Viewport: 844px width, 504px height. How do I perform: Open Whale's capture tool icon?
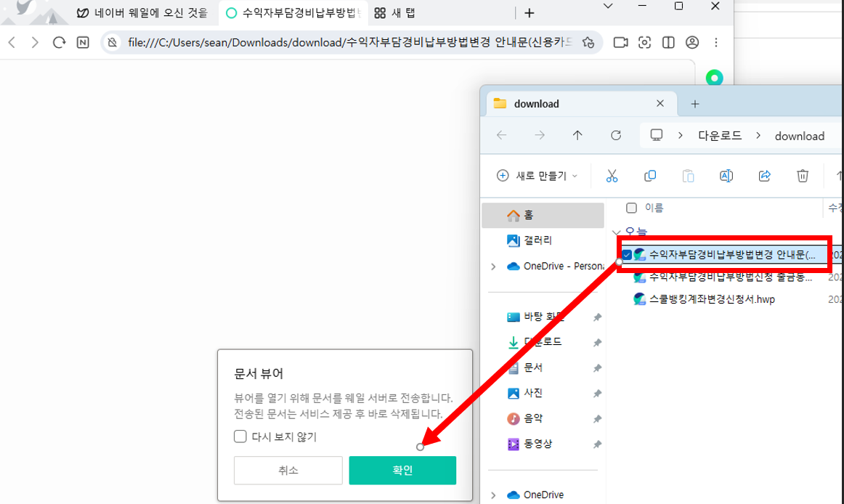644,42
